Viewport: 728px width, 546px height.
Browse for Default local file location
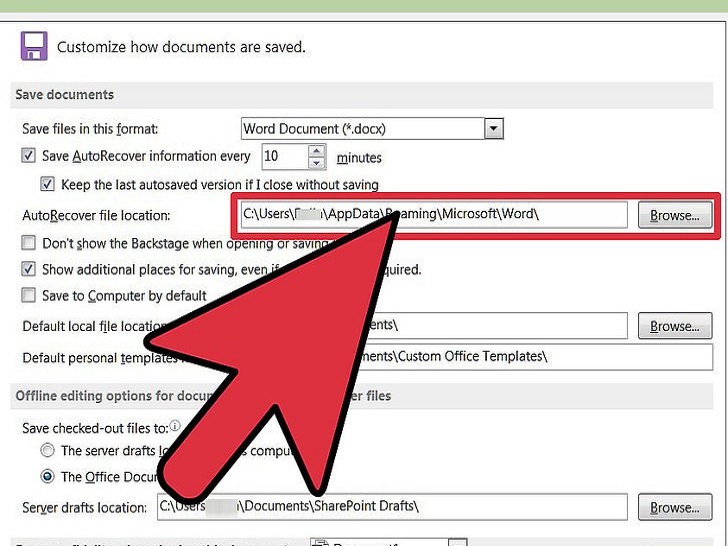675,326
